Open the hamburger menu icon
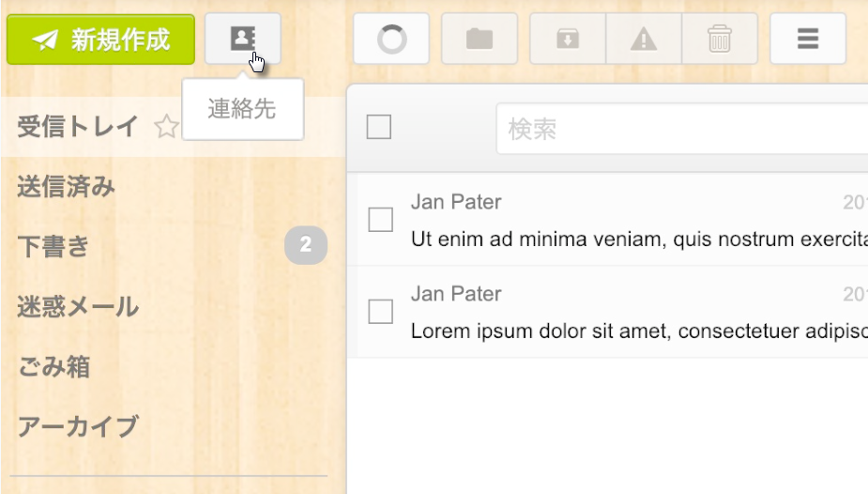 pos(808,39)
